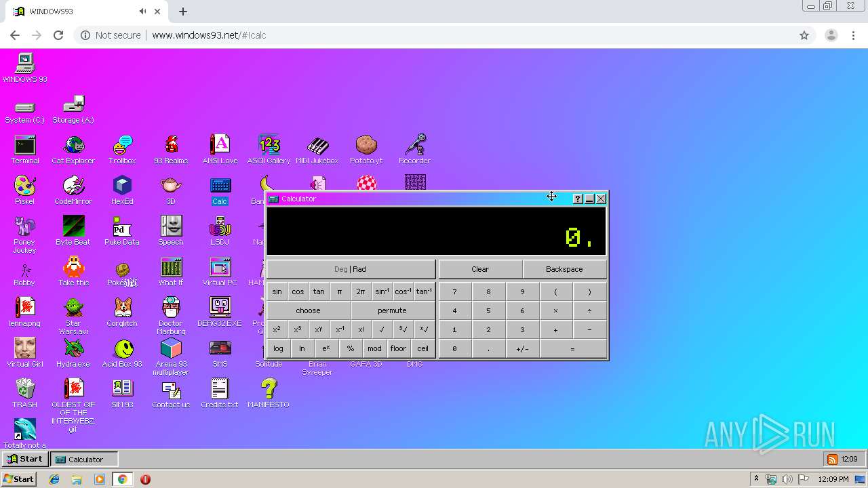Open a new browser tab
868x488 pixels.
point(183,12)
